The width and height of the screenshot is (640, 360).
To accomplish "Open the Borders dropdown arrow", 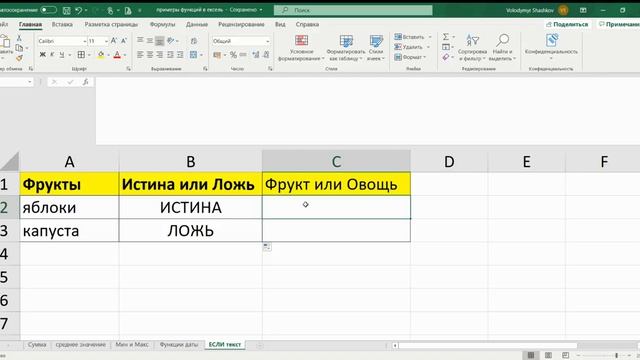I will pyautogui.click(x=89, y=55).
